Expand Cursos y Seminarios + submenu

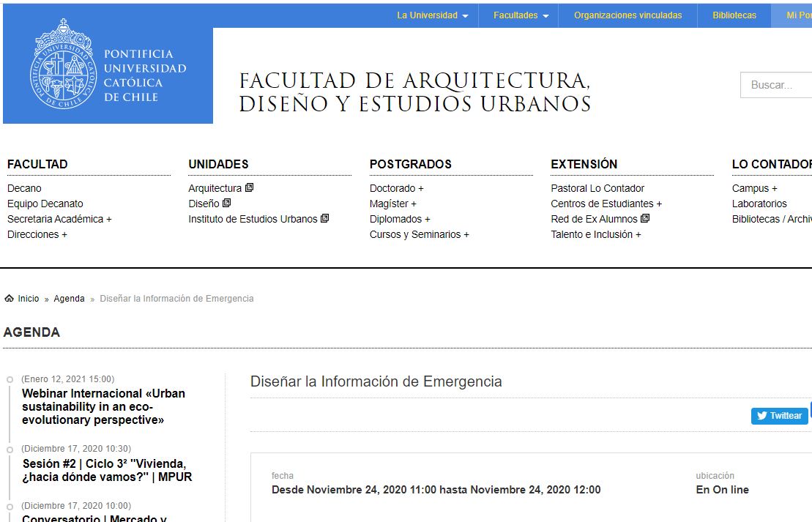click(x=420, y=234)
